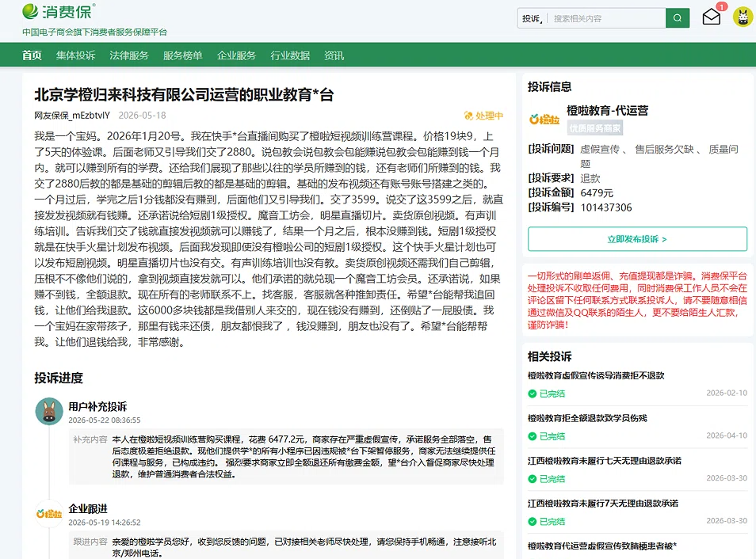Open the 橙啦教育拒全额退款致学员伤残 complaint
The width and height of the screenshot is (756, 559).
pyautogui.click(x=587, y=418)
